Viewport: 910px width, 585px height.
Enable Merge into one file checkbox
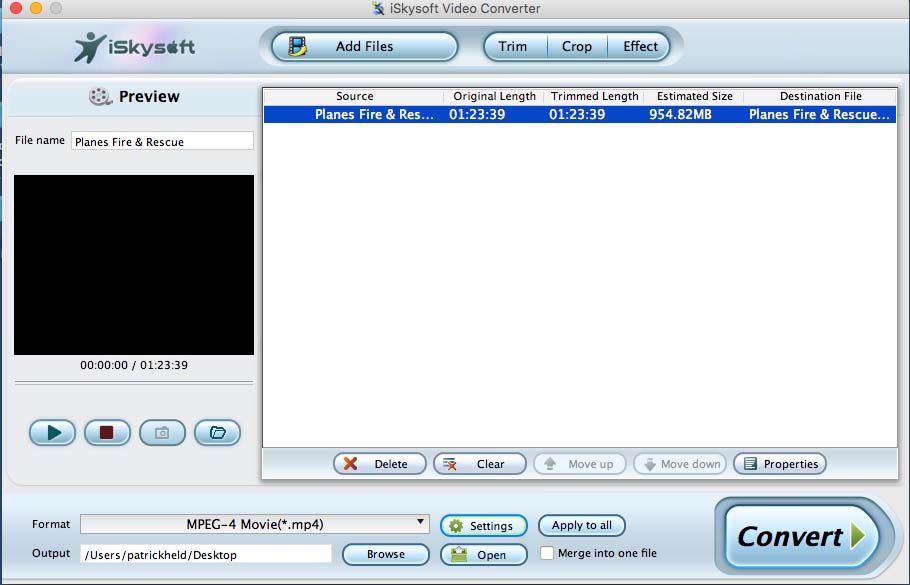(547, 553)
